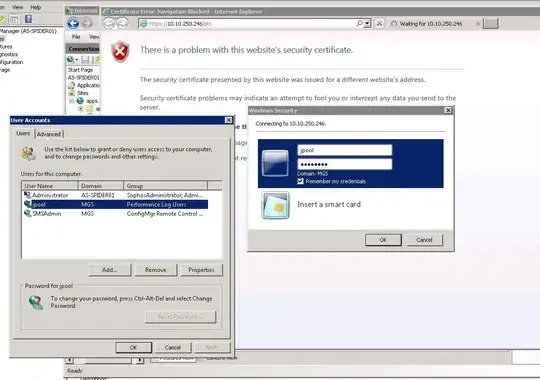The width and height of the screenshot is (540, 380).
Task: Select Server Manager (AS-SPIDER01) tree root
Action: click(28, 31)
